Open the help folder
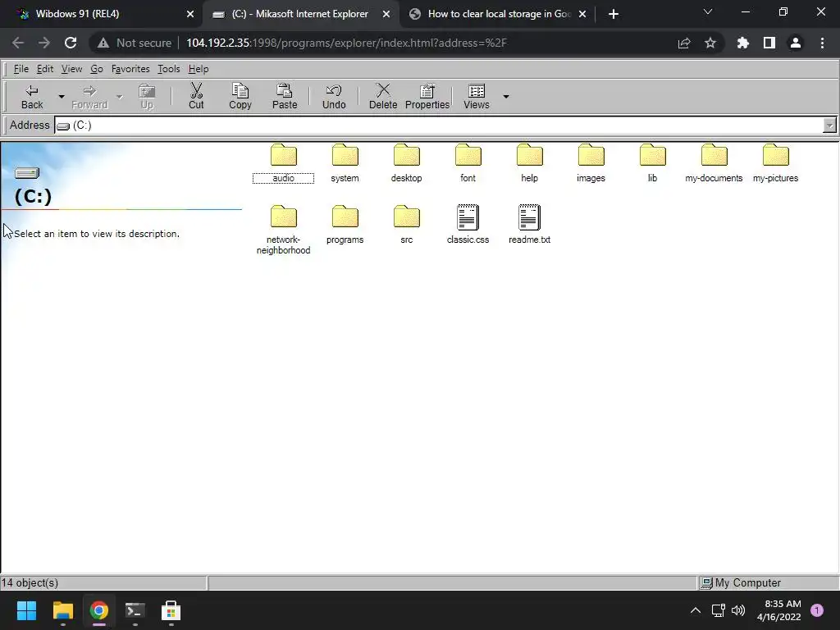The image size is (840, 630). 529,163
